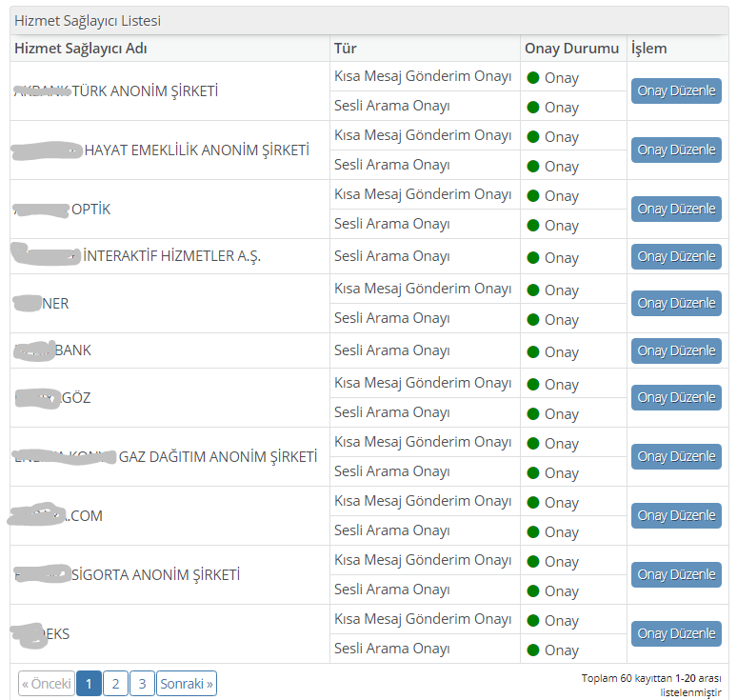Select page 1 in pagination
The image size is (737, 700).
tap(89, 684)
